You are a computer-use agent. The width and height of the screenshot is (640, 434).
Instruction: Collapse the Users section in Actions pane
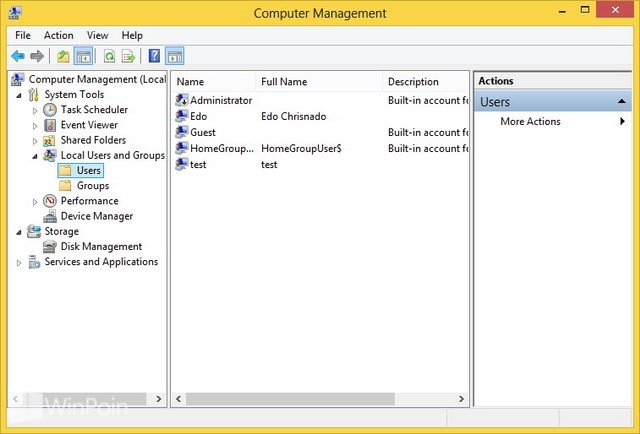[x=622, y=101]
